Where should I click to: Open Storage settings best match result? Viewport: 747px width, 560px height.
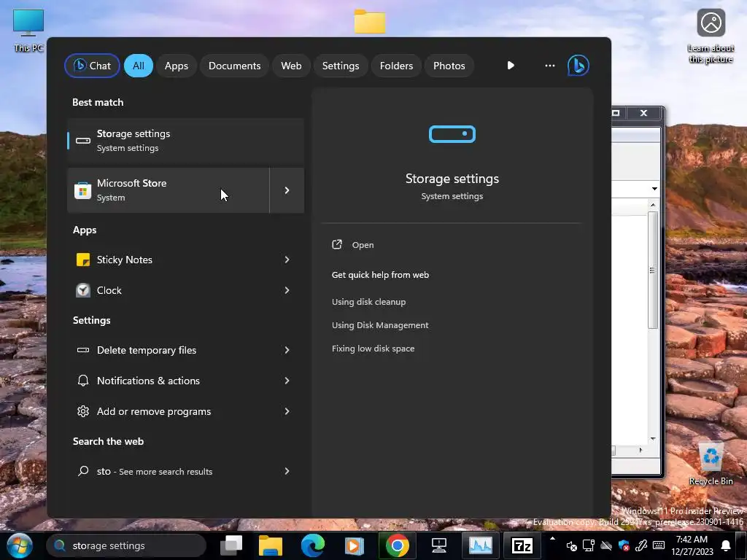pyautogui.click(x=185, y=141)
